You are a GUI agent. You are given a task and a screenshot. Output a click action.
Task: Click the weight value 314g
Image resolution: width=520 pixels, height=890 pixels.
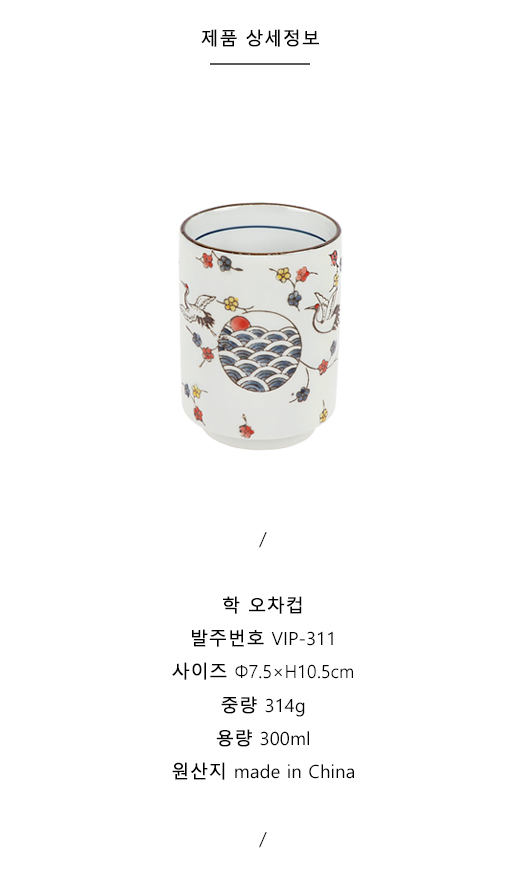coord(286,706)
